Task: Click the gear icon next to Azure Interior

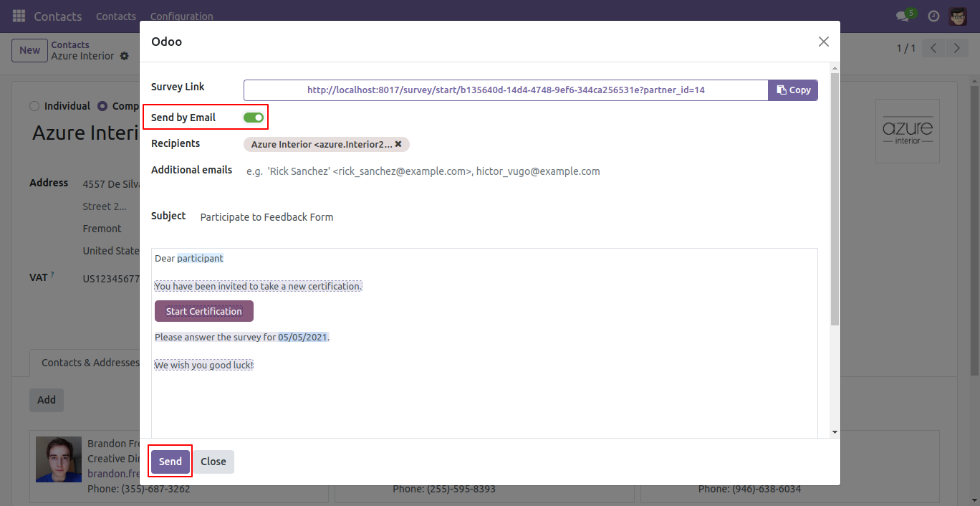Action: coord(125,56)
